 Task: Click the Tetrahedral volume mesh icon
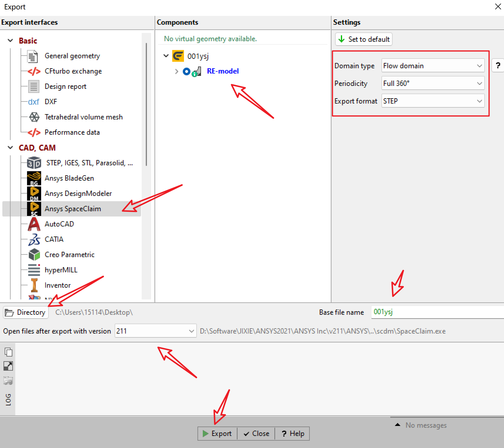coord(34,117)
